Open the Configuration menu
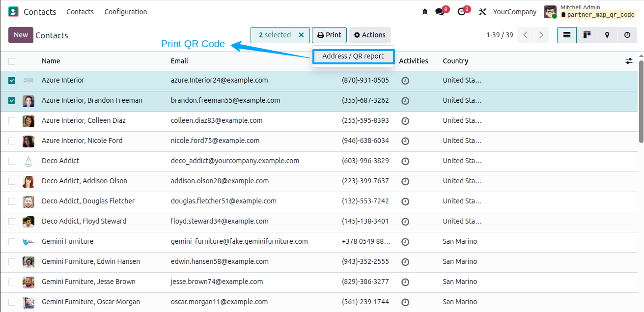Screen dimensions: 644x312 pyautogui.click(x=126, y=12)
